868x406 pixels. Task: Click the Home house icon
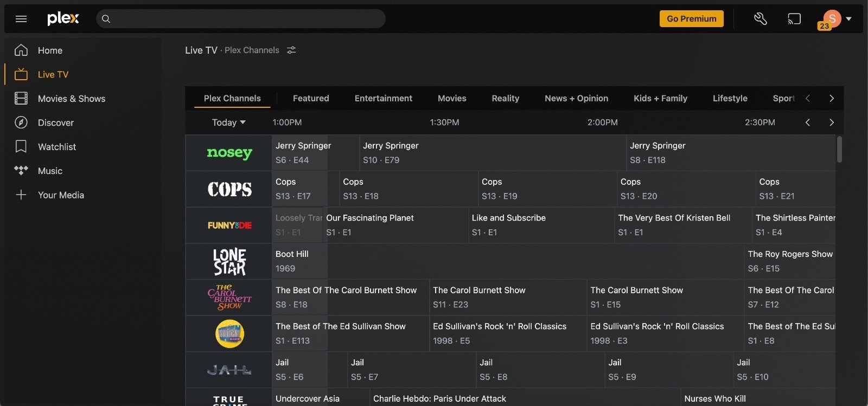(21, 50)
